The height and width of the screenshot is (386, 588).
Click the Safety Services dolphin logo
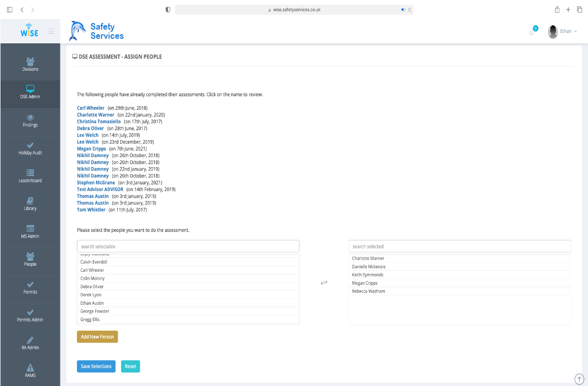(x=96, y=31)
